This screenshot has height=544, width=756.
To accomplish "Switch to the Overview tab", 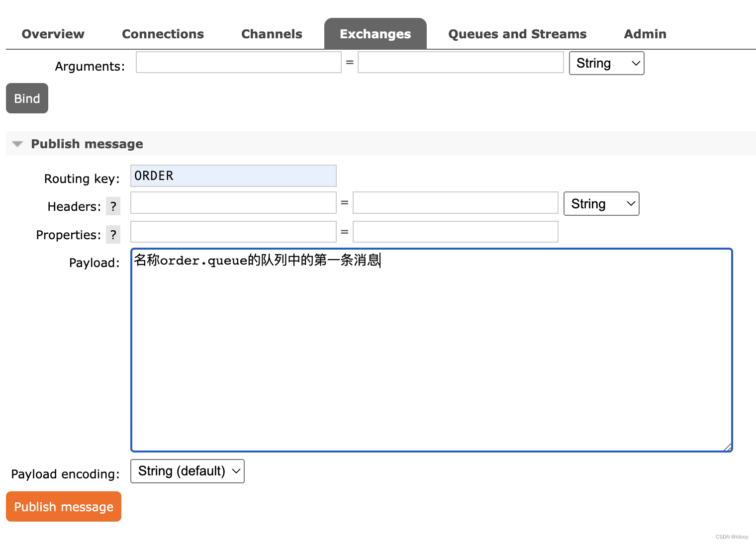I will [x=52, y=34].
